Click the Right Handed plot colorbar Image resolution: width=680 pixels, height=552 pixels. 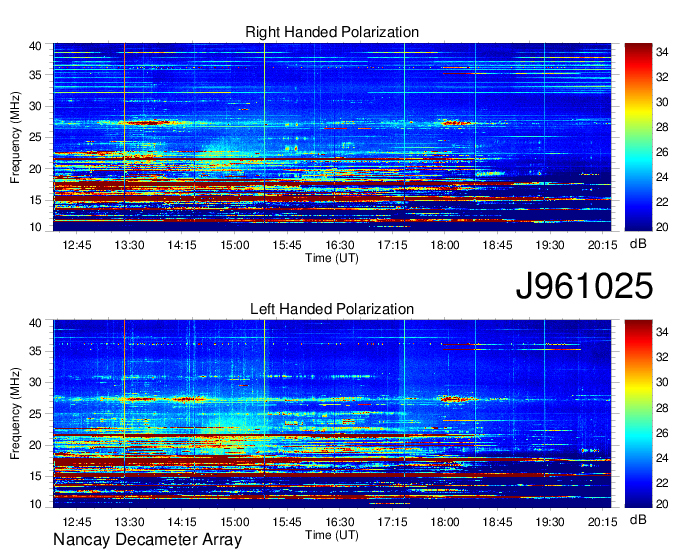[638, 137]
